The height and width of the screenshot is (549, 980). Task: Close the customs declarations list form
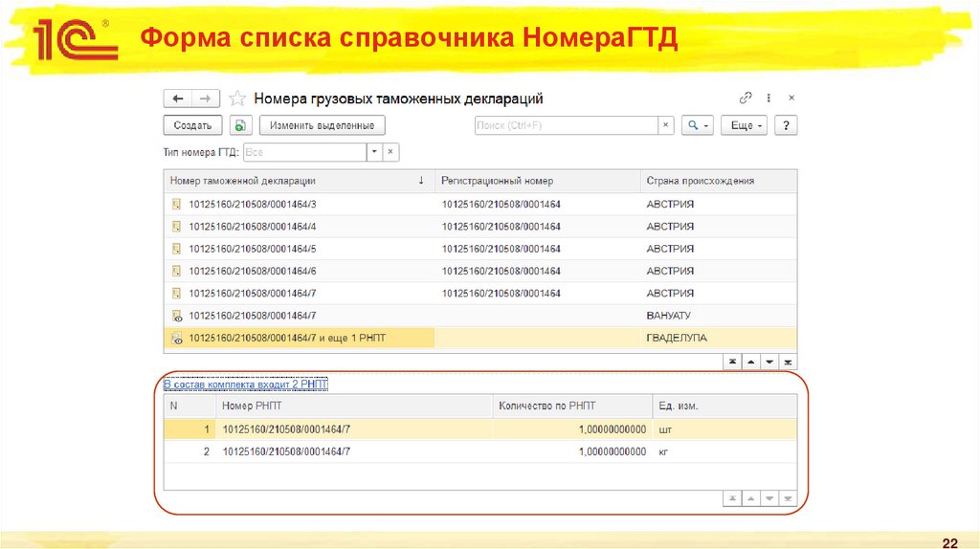click(x=791, y=99)
